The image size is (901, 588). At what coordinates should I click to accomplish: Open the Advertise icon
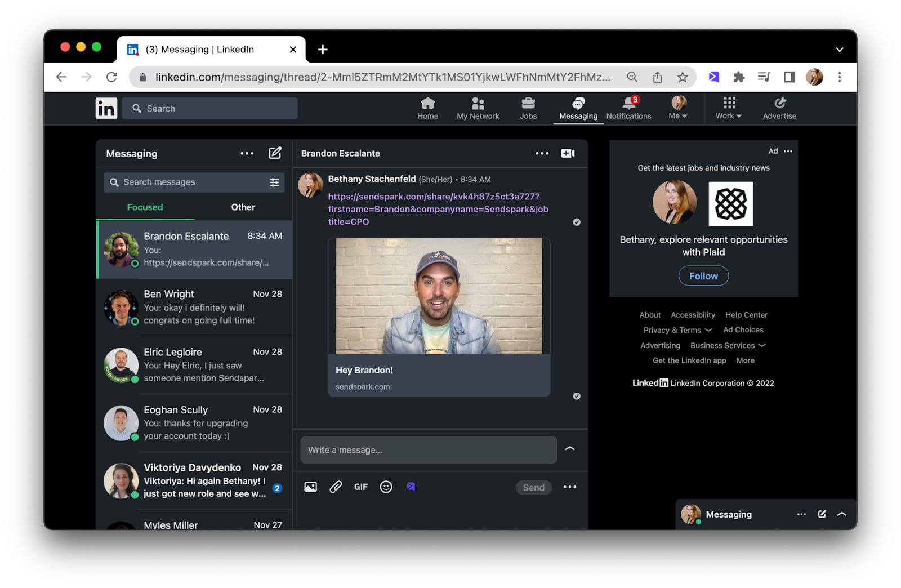[x=779, y=108]
